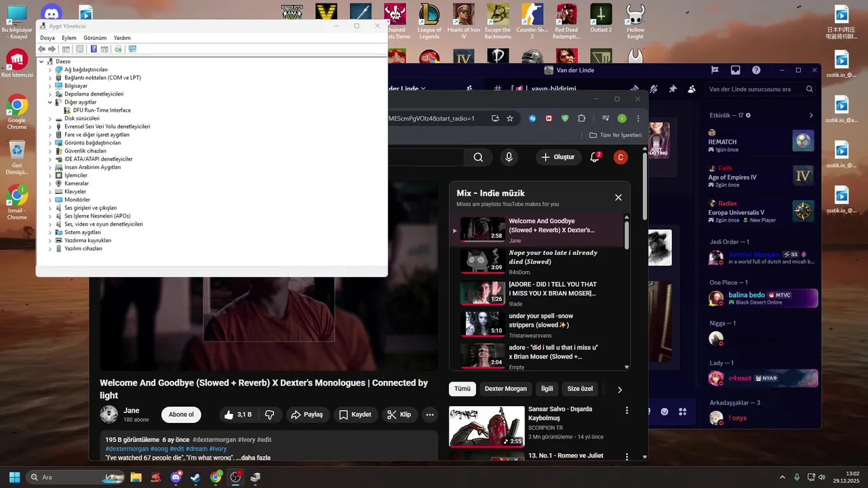Click the back arrow in Device Manager toolbar

pyautogui.click(x=41, y=49)
